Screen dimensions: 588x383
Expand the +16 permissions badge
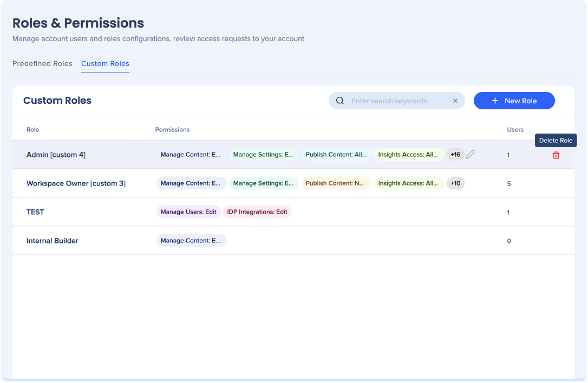[455, 155]
